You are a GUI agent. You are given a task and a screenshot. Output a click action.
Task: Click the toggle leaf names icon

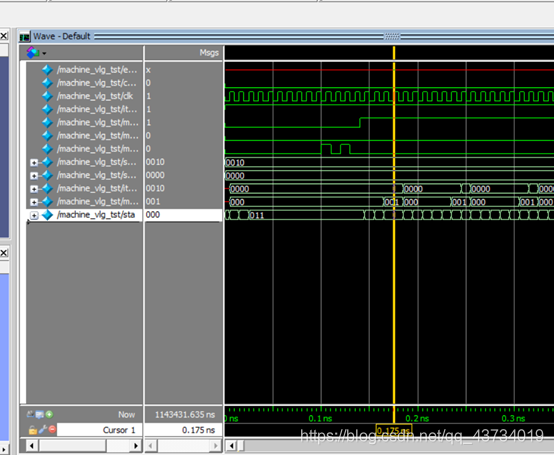(x=30, y=414)
